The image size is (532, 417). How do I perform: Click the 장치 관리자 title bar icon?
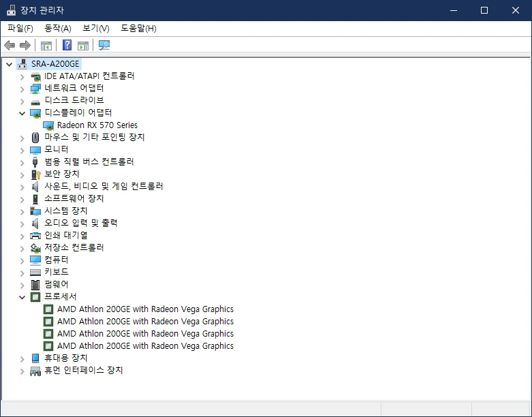[11, 10]
